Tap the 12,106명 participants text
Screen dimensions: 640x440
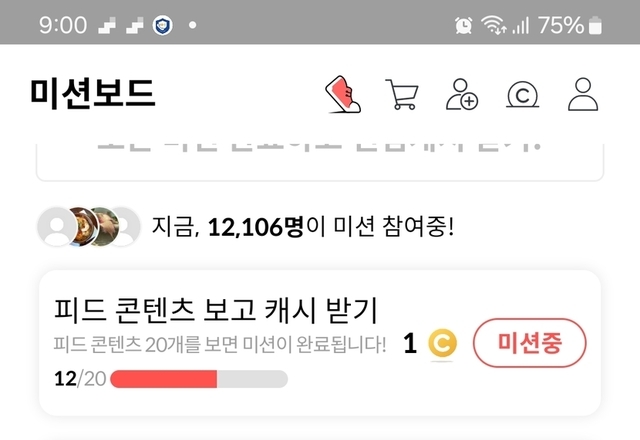256,227
